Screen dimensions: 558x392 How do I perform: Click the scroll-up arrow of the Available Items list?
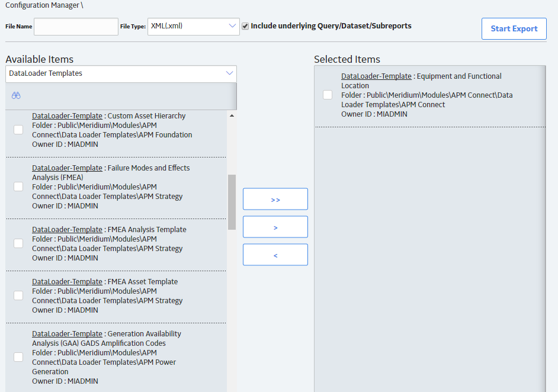point(232,115)
